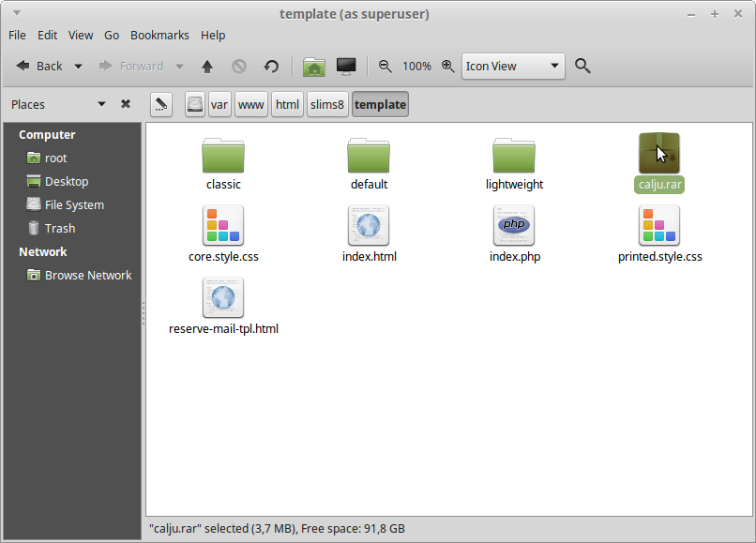The height and width of the screenshot is (543, 756).
Task: Go back using the Back arrow button
Action: (x=39, y=66)
